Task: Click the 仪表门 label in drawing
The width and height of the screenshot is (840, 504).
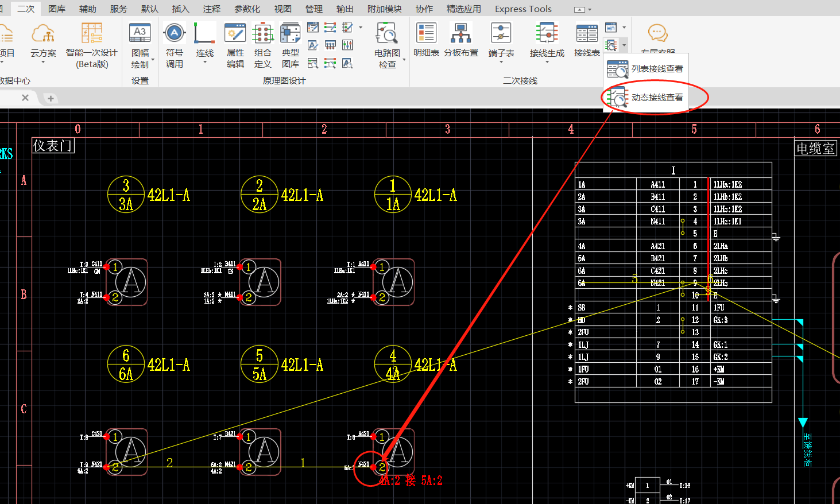Action: (53, 146)
